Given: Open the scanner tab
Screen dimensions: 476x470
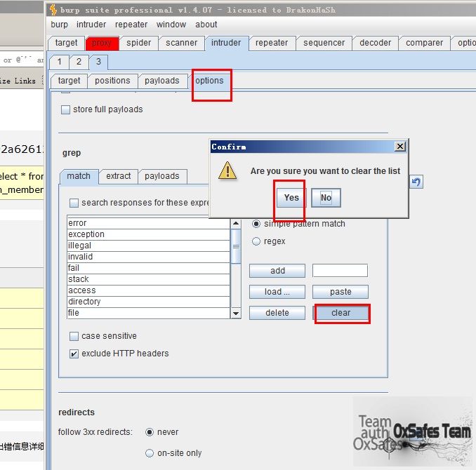Looking at the screenshot, I should click(182, 43).
